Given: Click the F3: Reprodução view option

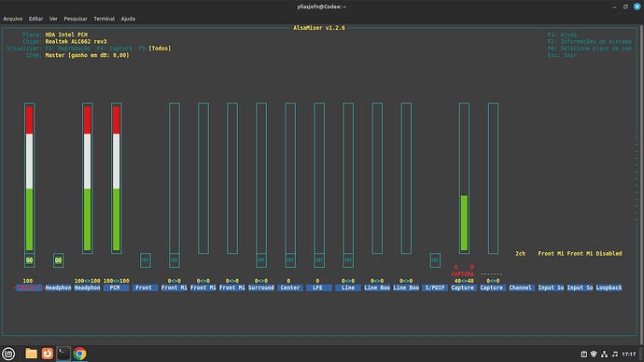Looking at the screenshot, I should (68, 49).
